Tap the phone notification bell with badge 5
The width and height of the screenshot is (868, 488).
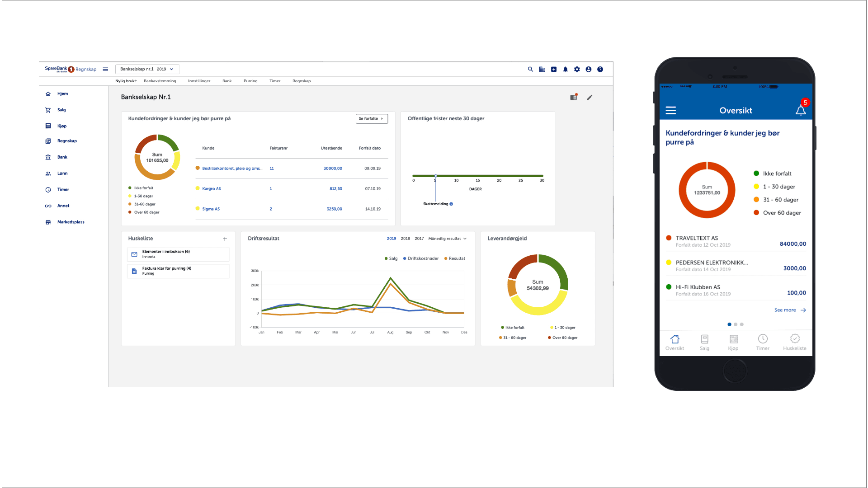(x=801, y=108)
